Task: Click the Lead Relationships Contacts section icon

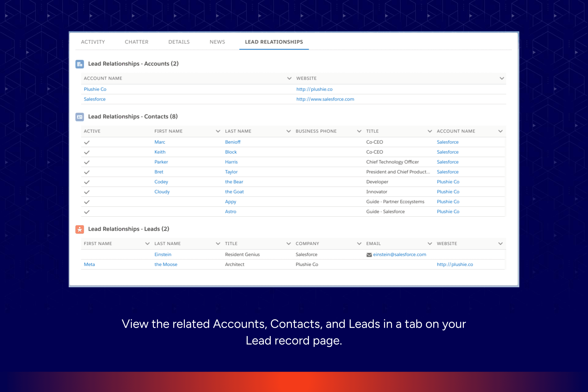Action: [x=80, y=117]
